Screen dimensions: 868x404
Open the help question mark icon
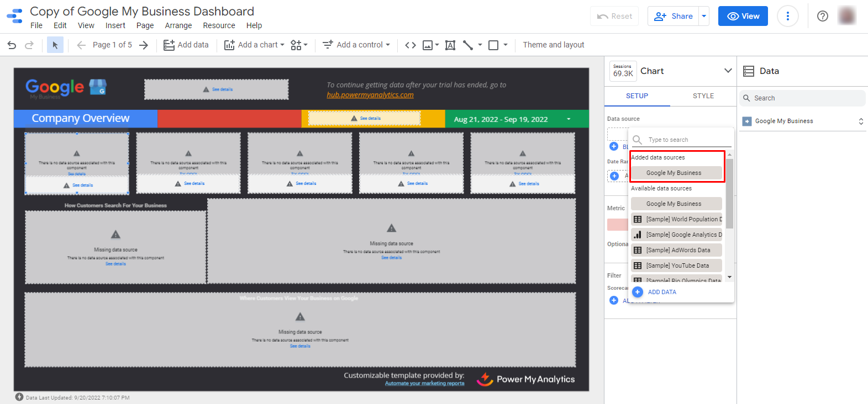point(822,16)
